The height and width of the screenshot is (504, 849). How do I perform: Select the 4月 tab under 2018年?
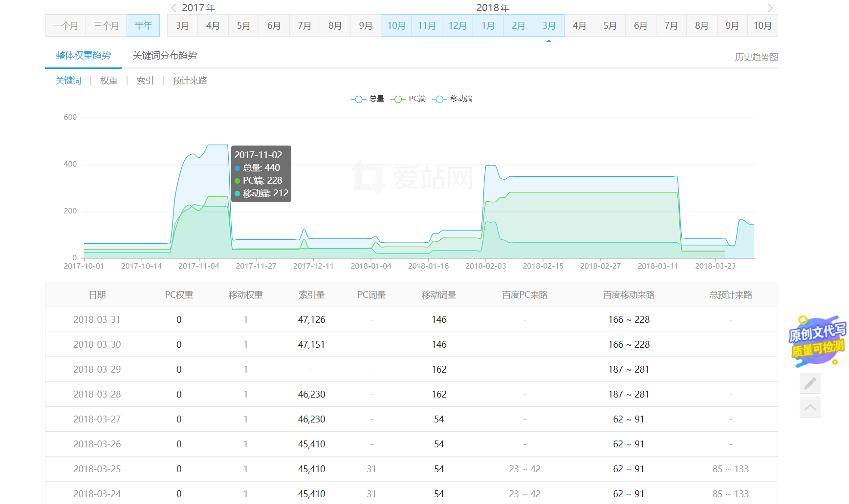[x=579, y=25]
